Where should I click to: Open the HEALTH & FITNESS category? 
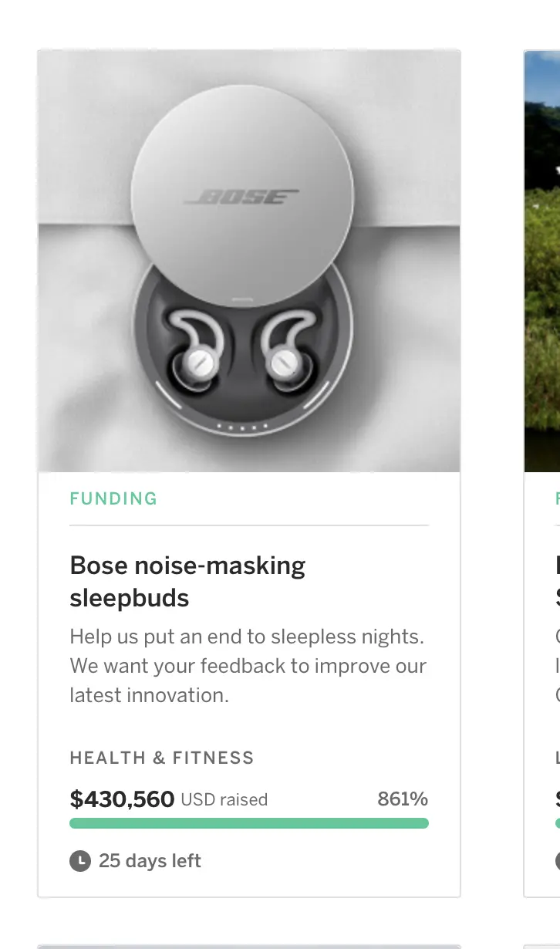pyautogui.click(x=162, y=758)
